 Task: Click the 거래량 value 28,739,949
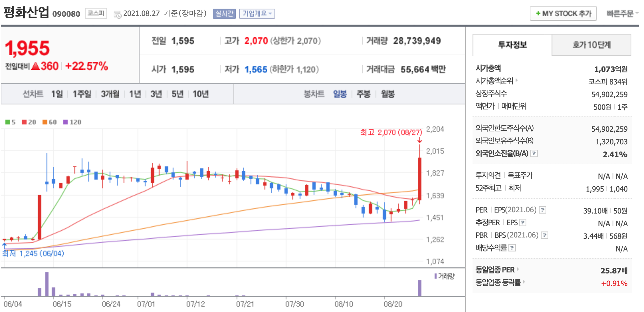417,41
